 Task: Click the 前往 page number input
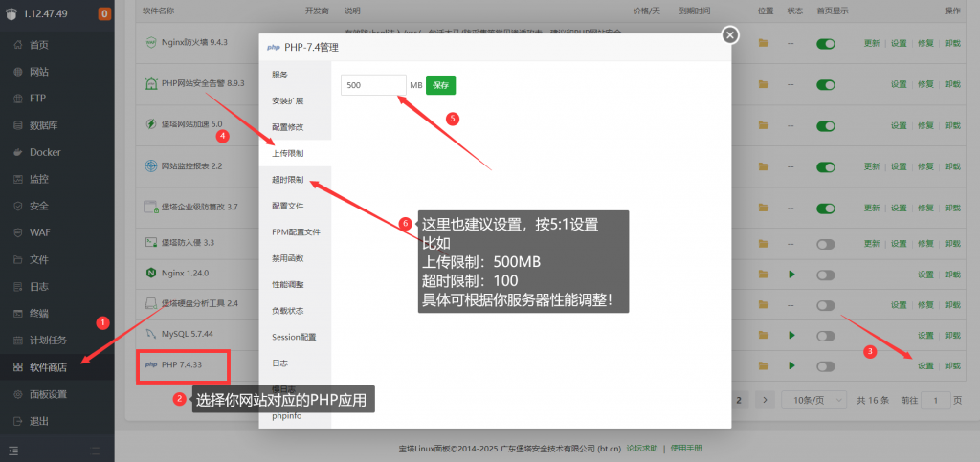coord(936,400)
